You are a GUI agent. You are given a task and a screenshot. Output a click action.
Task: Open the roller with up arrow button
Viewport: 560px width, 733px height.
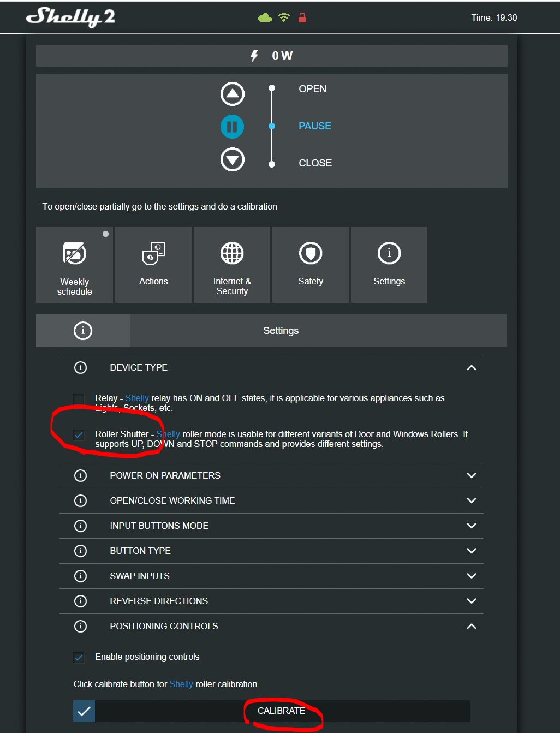point(233,94)
